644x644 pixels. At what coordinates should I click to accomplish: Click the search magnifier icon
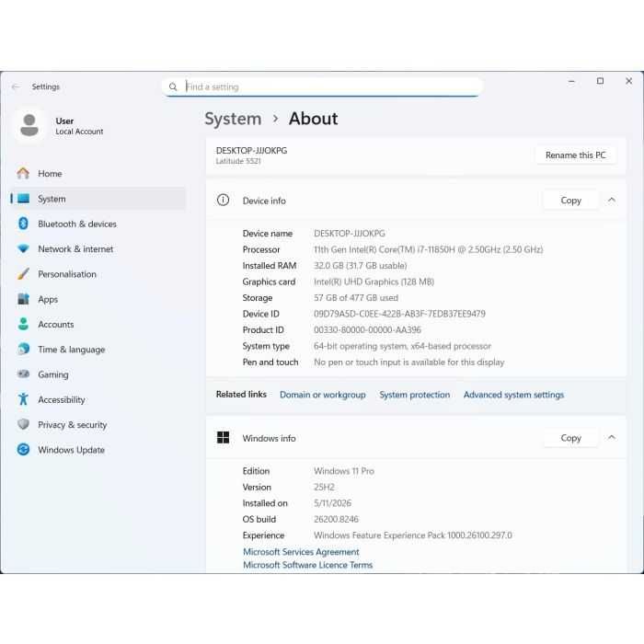(x=173, y=86)
